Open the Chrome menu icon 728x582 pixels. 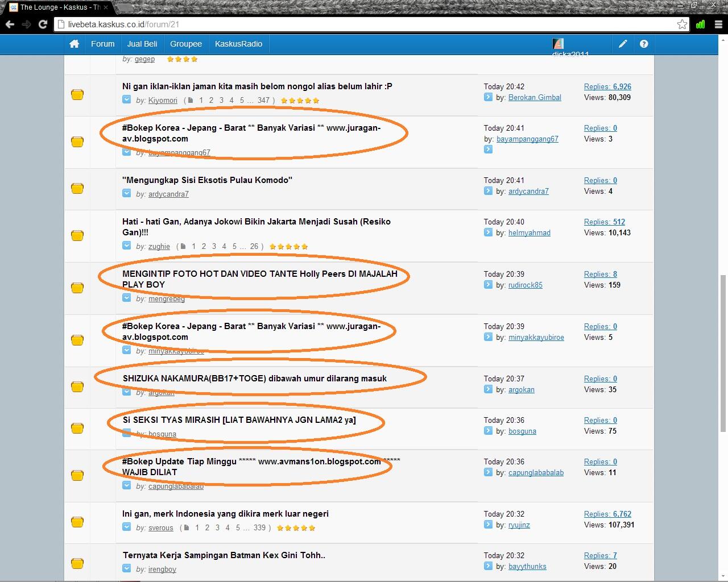click(x=718, y=24)
